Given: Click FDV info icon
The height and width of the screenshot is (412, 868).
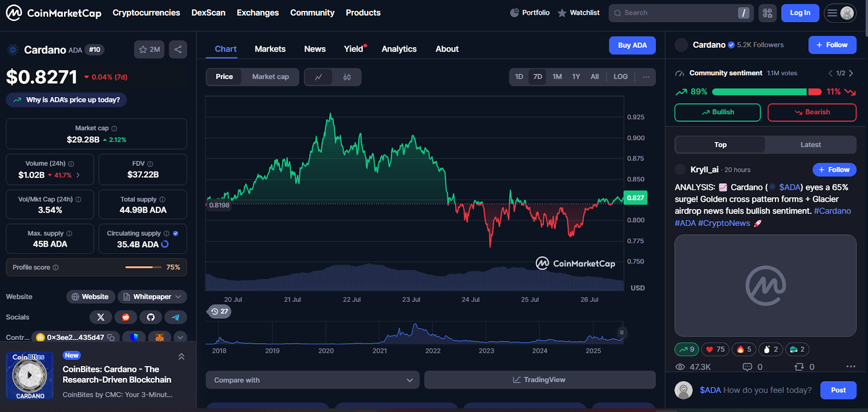Looking at the screenshot, I should (150, 164).
